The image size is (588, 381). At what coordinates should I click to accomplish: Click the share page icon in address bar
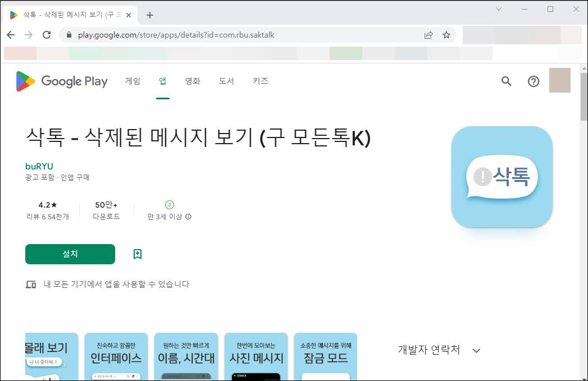point(429,35)
